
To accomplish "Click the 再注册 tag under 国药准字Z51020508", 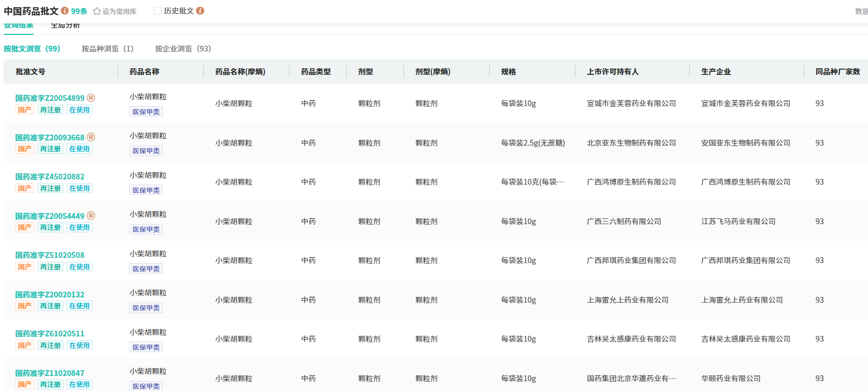I will (x=50, y=267).
